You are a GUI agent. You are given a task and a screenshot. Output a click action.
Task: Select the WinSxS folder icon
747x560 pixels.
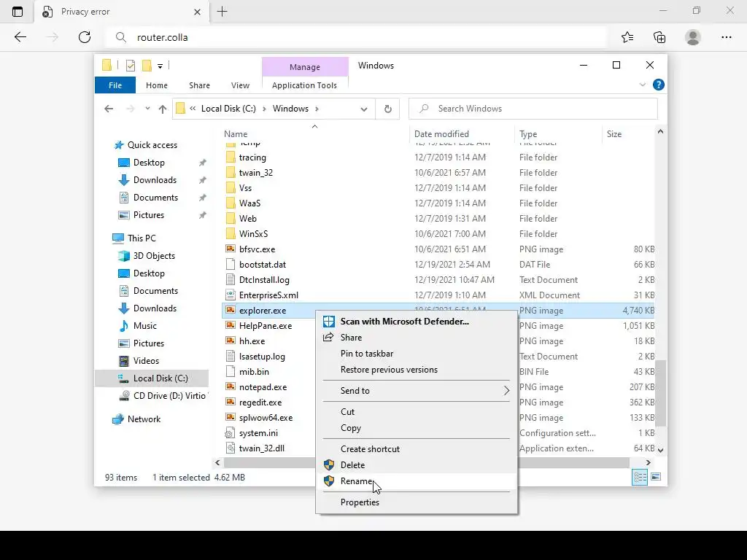point(230,233)
